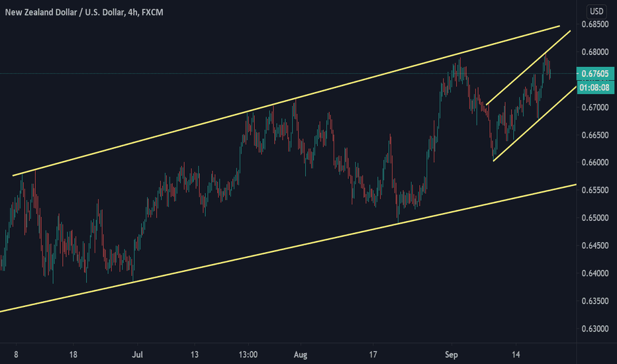Select the short upper September trendline
This screenshot has height=364, width=617.
(528, 68)
